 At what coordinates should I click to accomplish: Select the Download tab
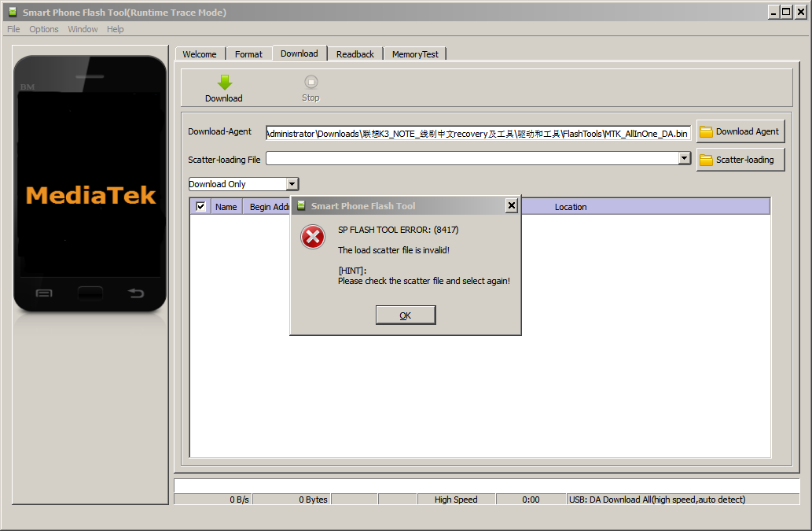(x=299, y=53)
